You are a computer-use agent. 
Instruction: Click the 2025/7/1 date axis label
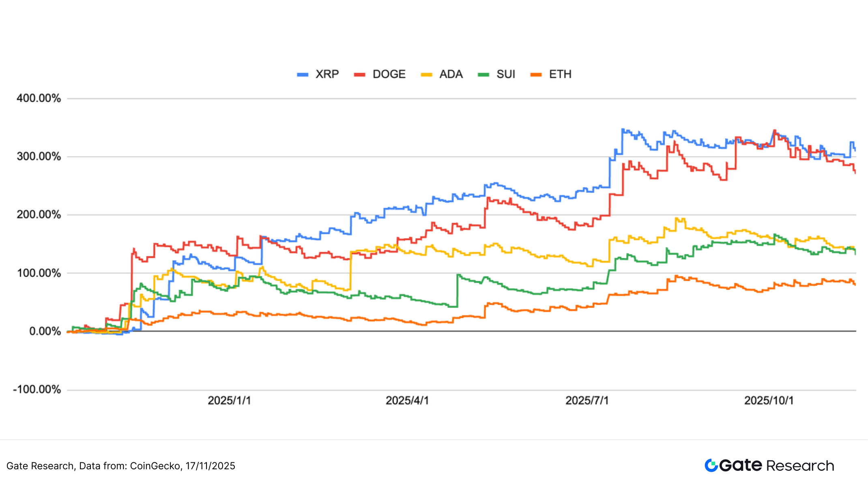tap(587, 401)
